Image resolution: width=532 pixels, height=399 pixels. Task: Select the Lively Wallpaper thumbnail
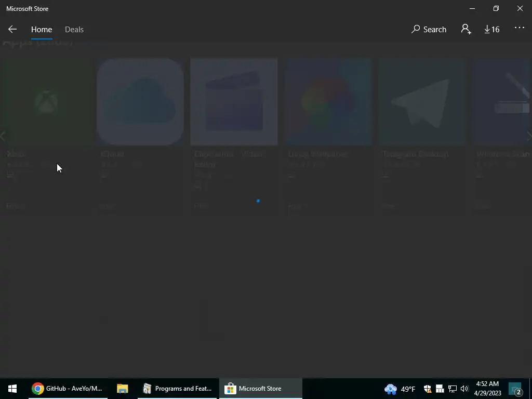tap(328, 102)
